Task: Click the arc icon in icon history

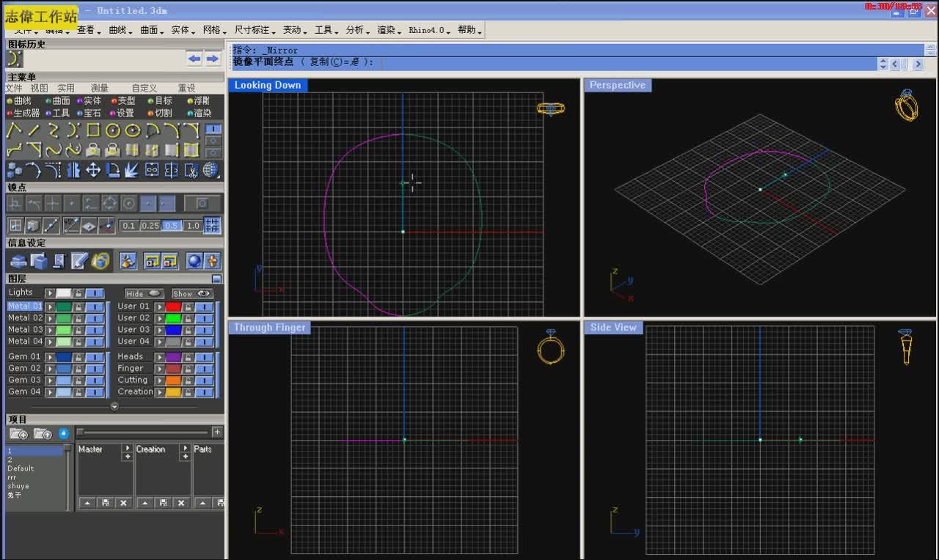Action: 15,59
